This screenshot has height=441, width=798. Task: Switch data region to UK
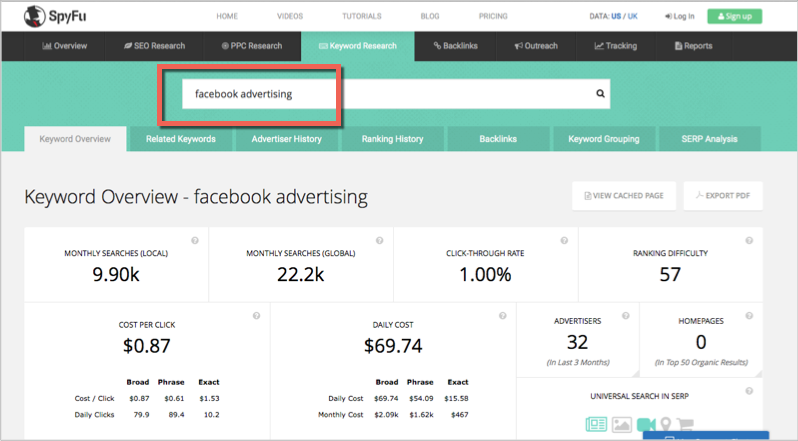[x=633, y=16]
